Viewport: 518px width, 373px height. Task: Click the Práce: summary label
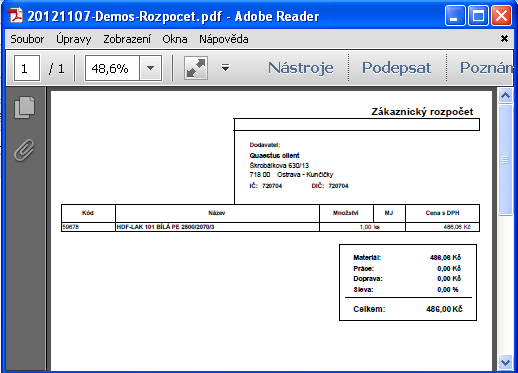click(363, 268)
